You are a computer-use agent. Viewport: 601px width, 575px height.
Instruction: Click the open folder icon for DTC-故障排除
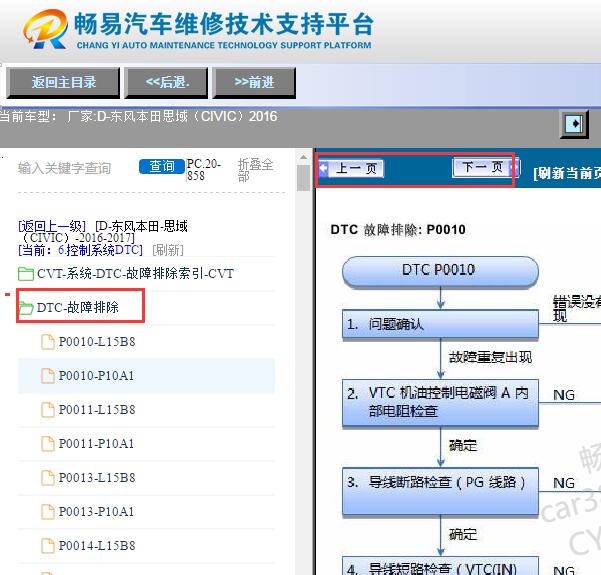point(26,308)
